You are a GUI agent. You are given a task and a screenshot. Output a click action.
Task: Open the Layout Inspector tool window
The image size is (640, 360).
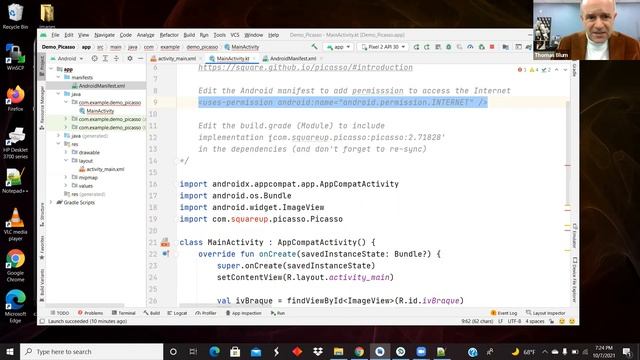coord(546,313)
